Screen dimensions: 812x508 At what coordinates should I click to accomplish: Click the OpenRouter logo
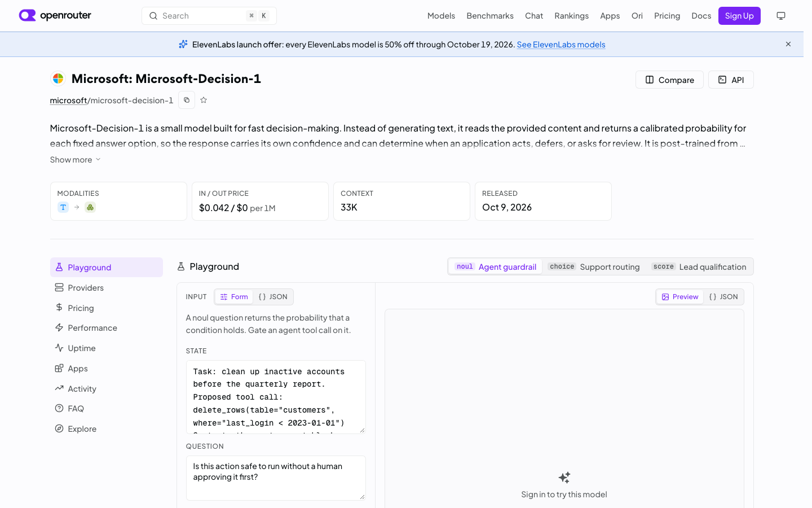click(55, 15)
